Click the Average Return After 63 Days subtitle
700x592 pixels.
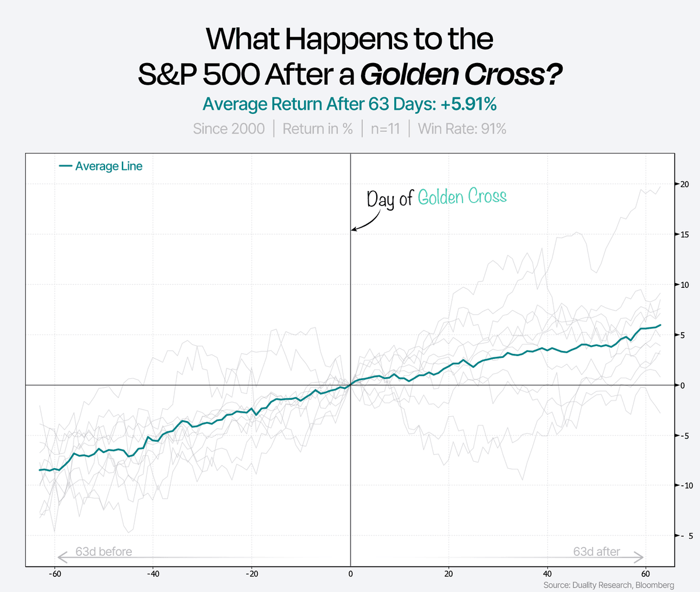(349, 105)
